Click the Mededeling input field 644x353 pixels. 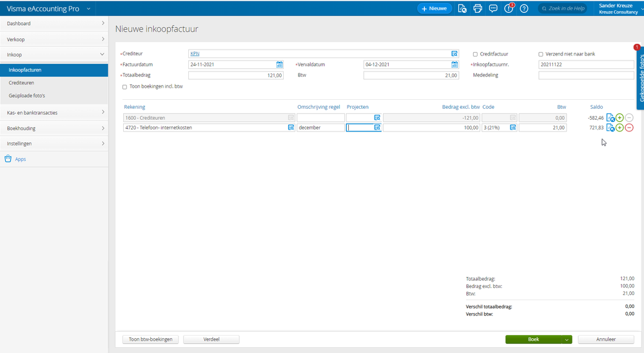point(586,75)
